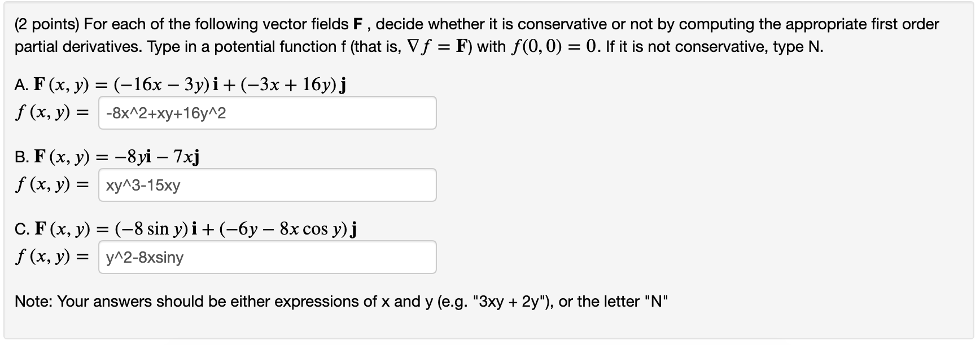The width and height of the screenshot is (980, 345).
Task: Place cursor after xy^3-15xy
Action: click(182, 185)
